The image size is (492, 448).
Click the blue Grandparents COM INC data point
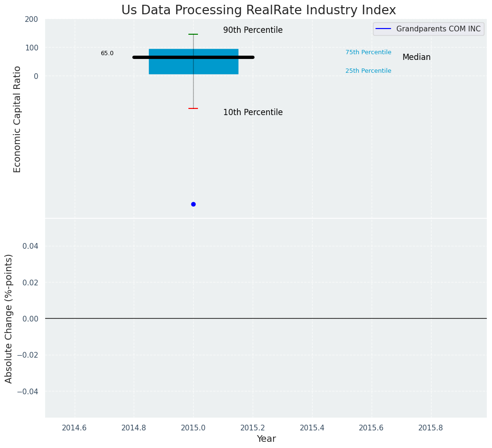[193, 204]
